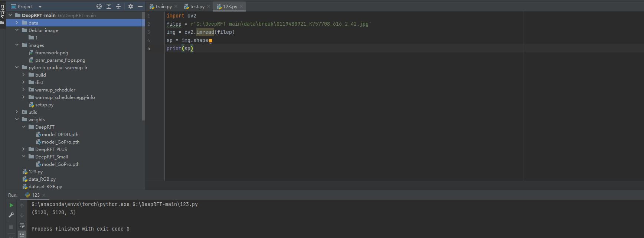This screenshot has width=644, height=238.
Task: Click the Stop square icon in Run panel
Action: (11, 227)
